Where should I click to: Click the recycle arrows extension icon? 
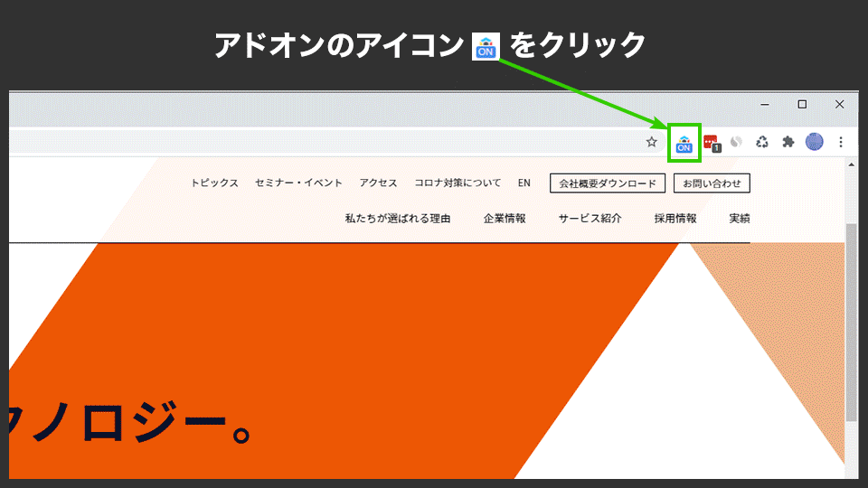tap(762, 142)
